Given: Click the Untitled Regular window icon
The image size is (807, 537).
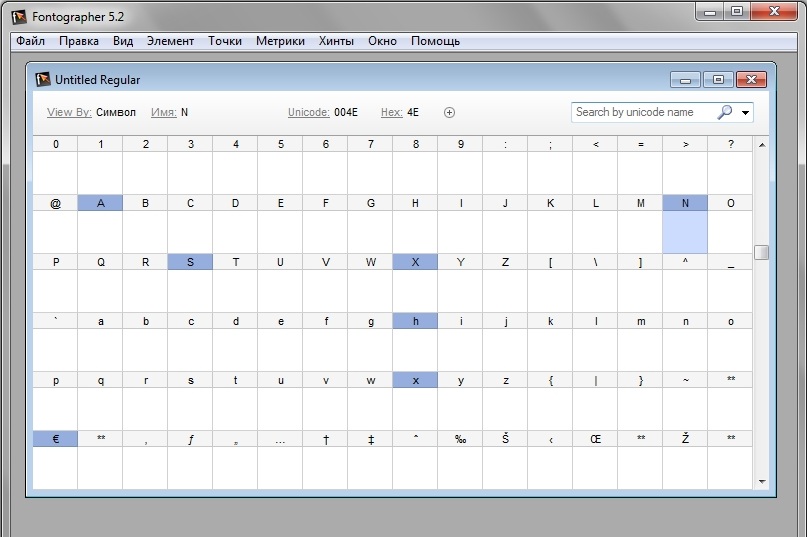Looking at the screenshot, I should point(43,80).
